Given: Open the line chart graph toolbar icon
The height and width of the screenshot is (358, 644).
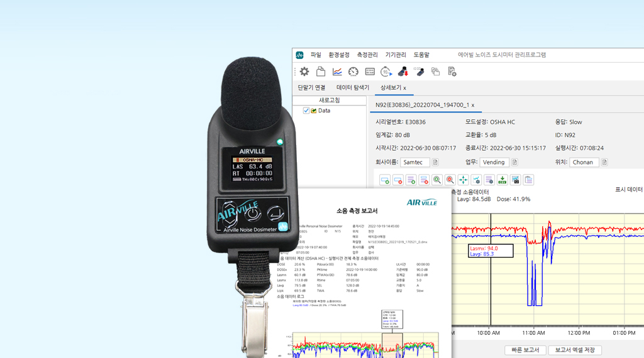Looking at the screenshot, I should [337, 72].
